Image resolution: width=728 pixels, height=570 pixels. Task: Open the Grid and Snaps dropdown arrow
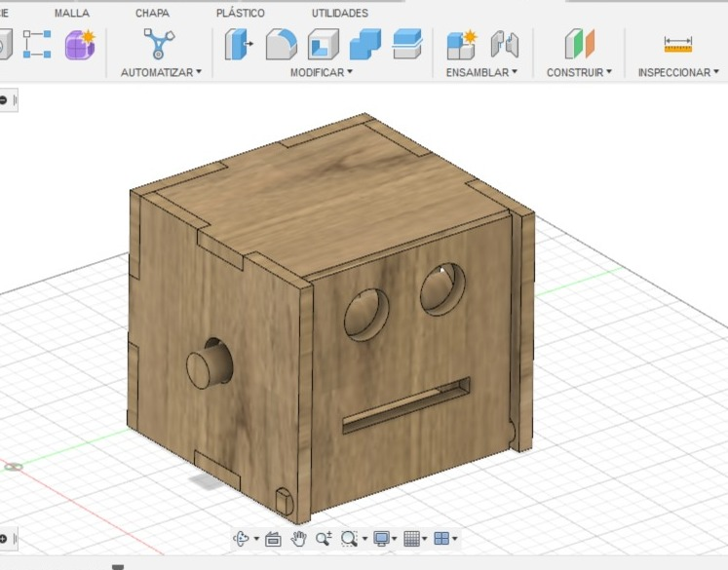[424, 539]
